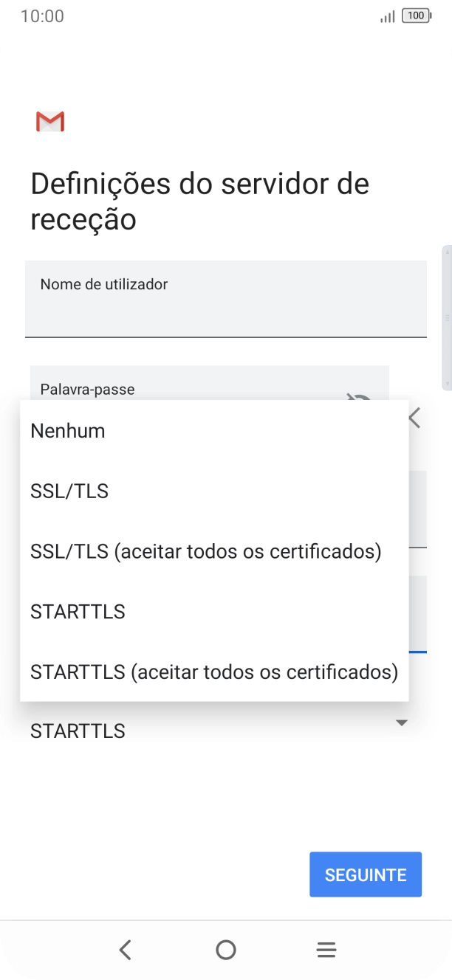Tap the Nome de utilizador input field
The image size is (452, 980).
click(x=226, y=298)
